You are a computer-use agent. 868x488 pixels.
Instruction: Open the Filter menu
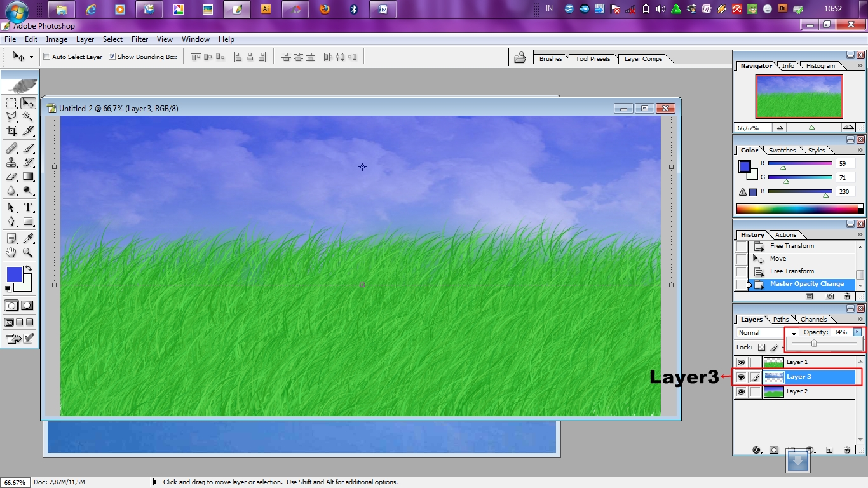coord(139,39)
